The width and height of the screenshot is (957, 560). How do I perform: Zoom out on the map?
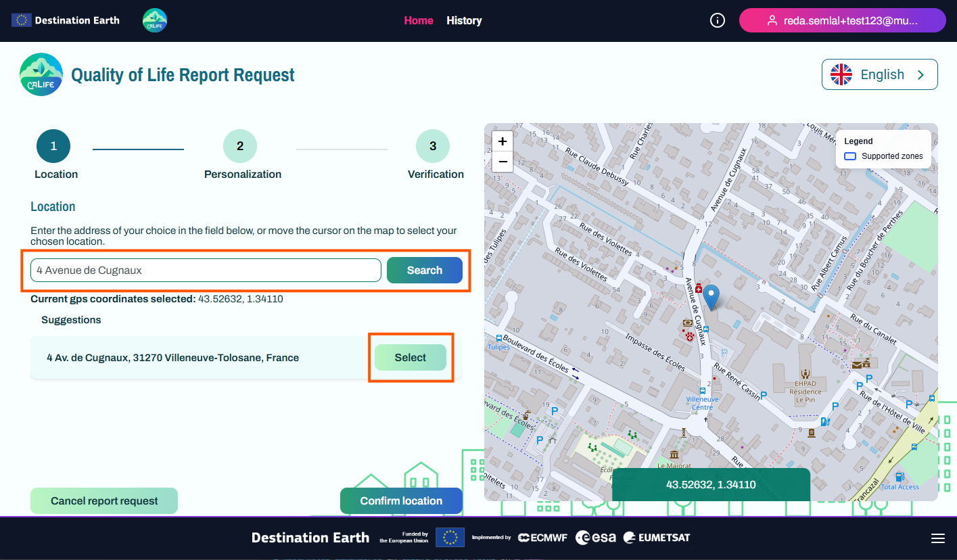click(x=502, y=162)
